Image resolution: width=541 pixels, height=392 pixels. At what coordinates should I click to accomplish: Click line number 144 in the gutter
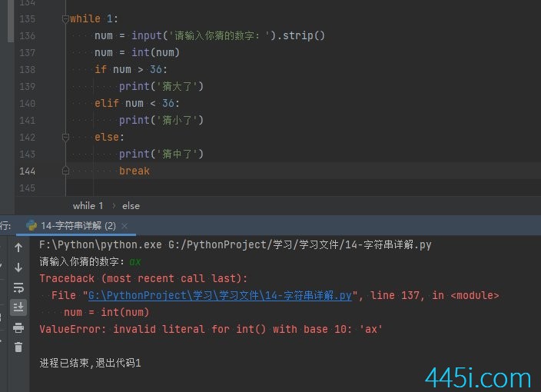coord(28,171)
